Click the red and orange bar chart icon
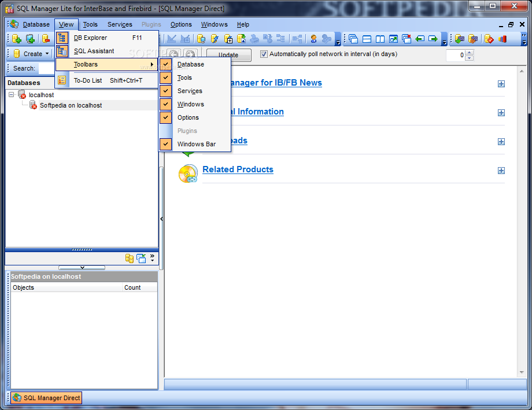The image size is (532, 410). (x=503, y=39)
